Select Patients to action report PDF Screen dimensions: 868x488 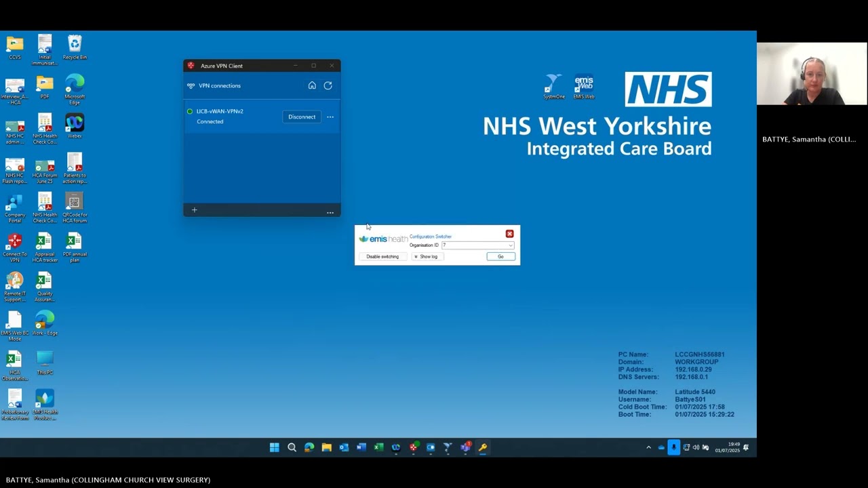[x=75, y=169]
